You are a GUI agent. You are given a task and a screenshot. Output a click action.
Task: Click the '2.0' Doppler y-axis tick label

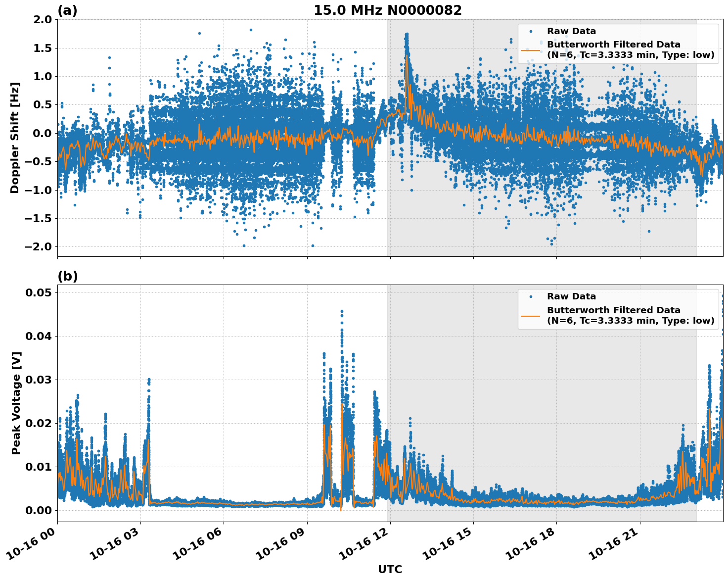[x=42, y=19]
